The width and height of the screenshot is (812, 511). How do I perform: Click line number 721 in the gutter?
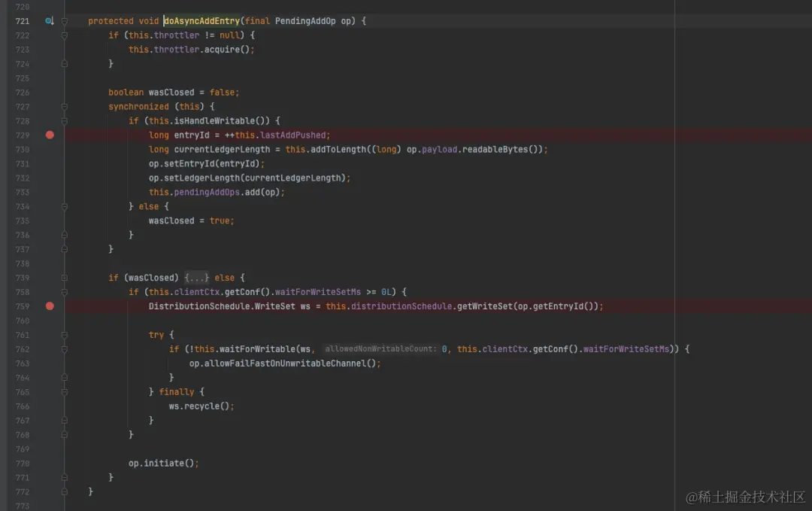coord(23,21)
